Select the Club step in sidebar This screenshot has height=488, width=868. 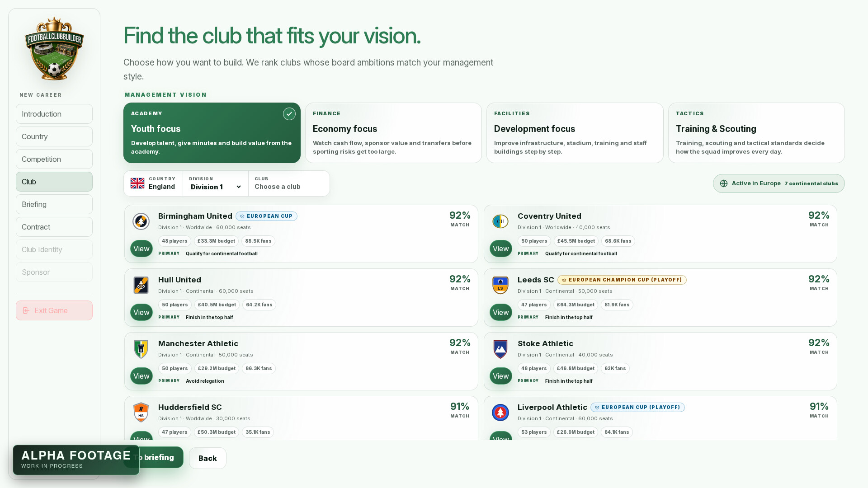[x=54, y=182]
